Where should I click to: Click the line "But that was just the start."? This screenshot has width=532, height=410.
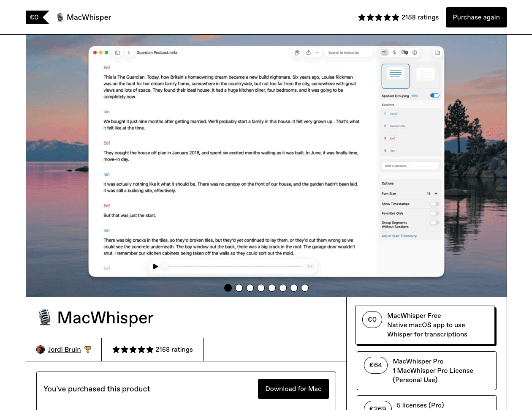[x=130, y=216]
